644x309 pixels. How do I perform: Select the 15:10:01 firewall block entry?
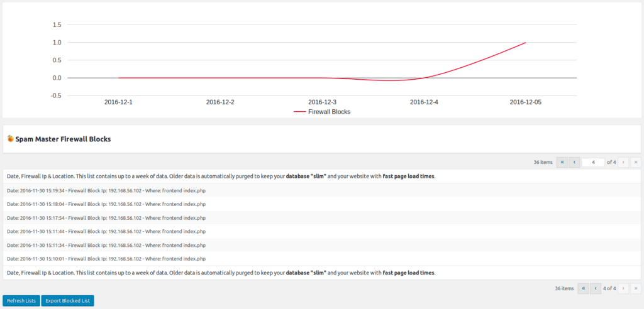[x=106, y=259]
